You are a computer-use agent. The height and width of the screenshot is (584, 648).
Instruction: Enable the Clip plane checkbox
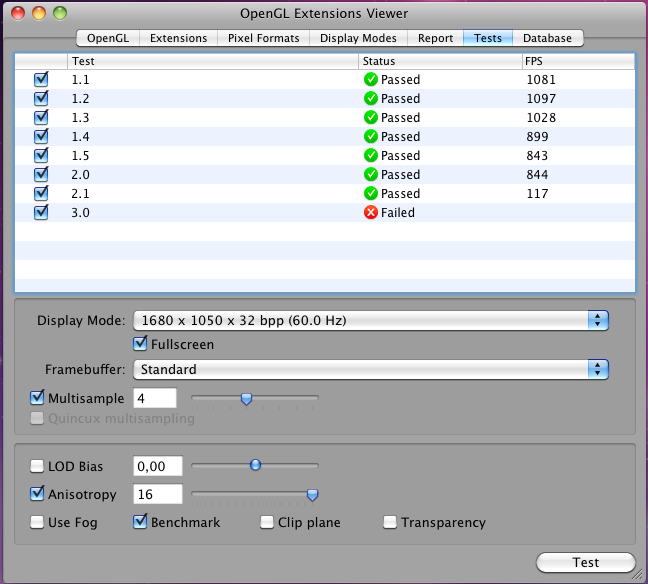coord(267,522)
